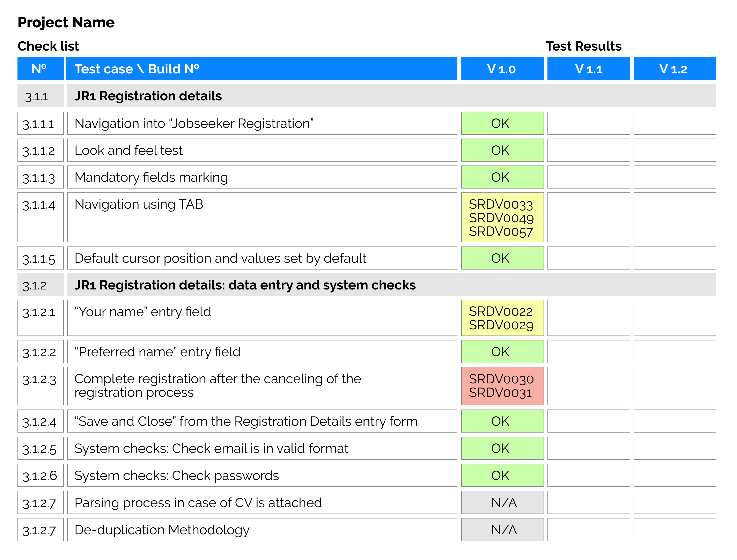Click the Project Name title
Image resolution: width=737 pixels, height=560 pixels.
[x=66, y=23]
